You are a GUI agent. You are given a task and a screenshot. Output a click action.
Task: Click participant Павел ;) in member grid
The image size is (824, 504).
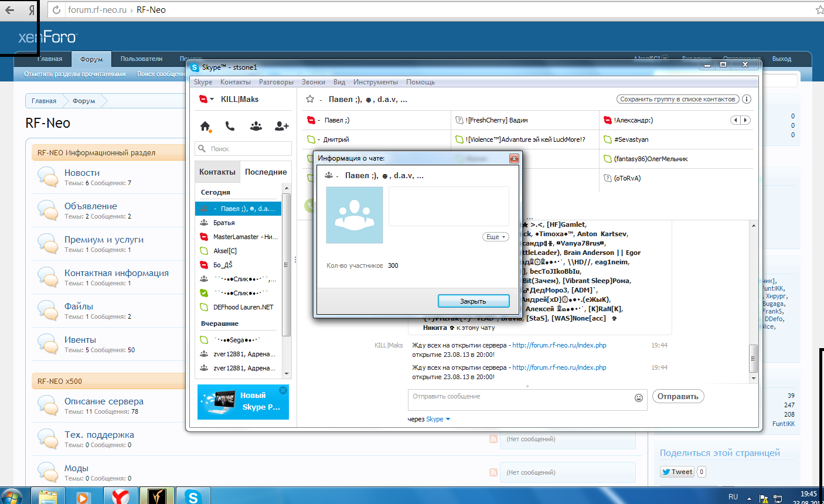point(376,120)
